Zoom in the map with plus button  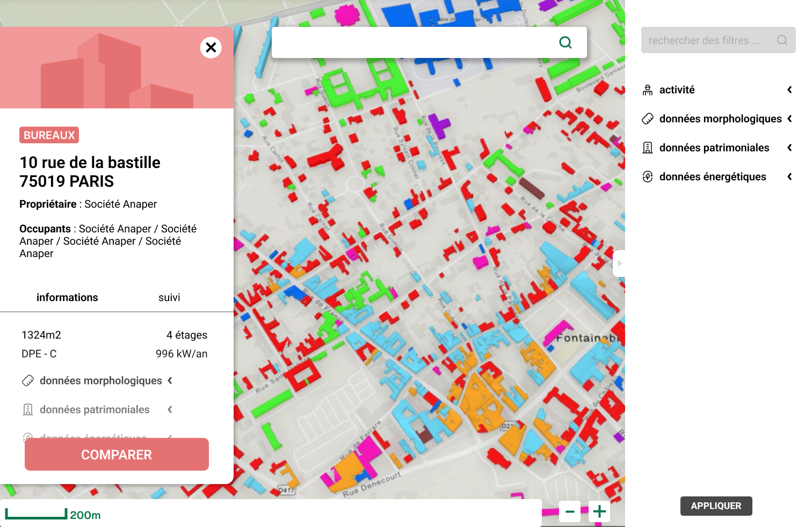pyautogui.click(x=599, y=511)
